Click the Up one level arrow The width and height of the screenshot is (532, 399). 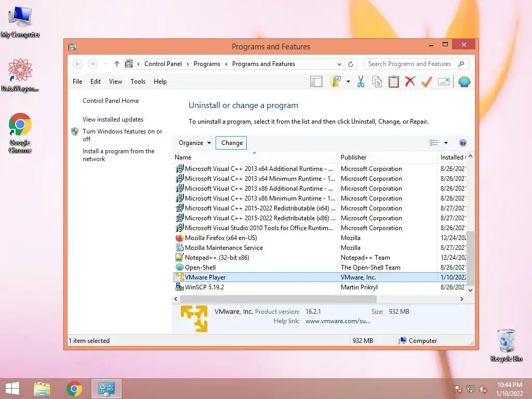point(117,64)
